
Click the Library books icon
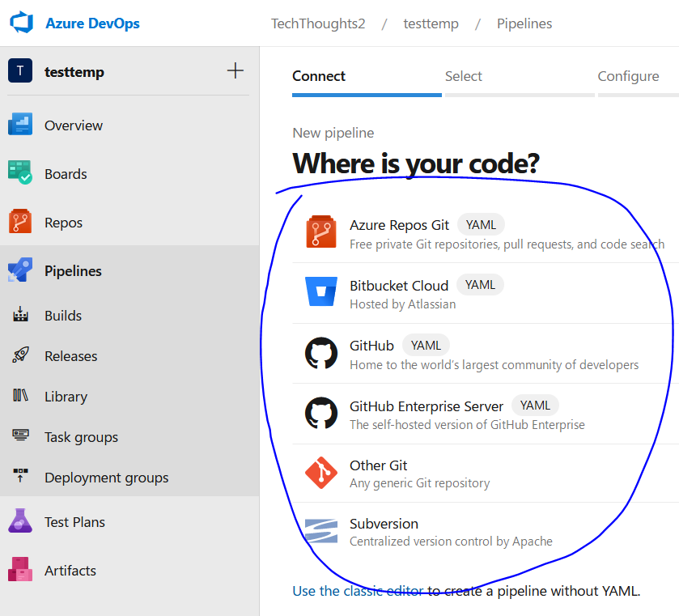20,395
